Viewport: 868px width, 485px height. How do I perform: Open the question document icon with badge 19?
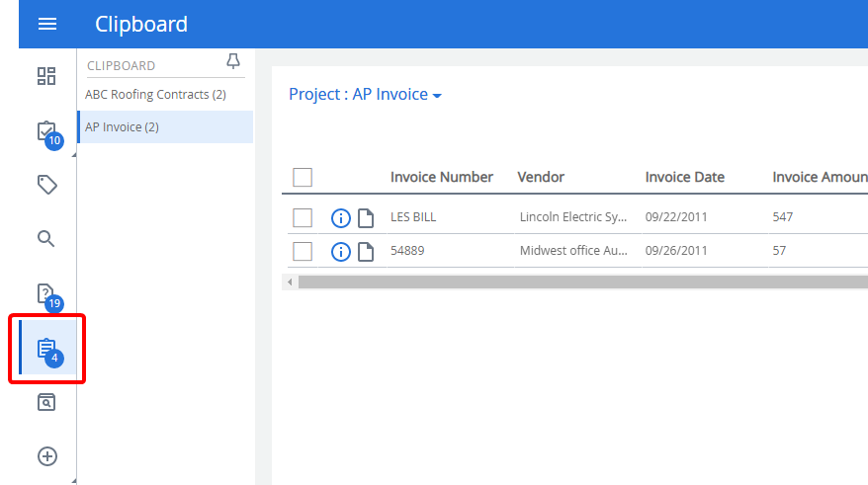[46, 293]
